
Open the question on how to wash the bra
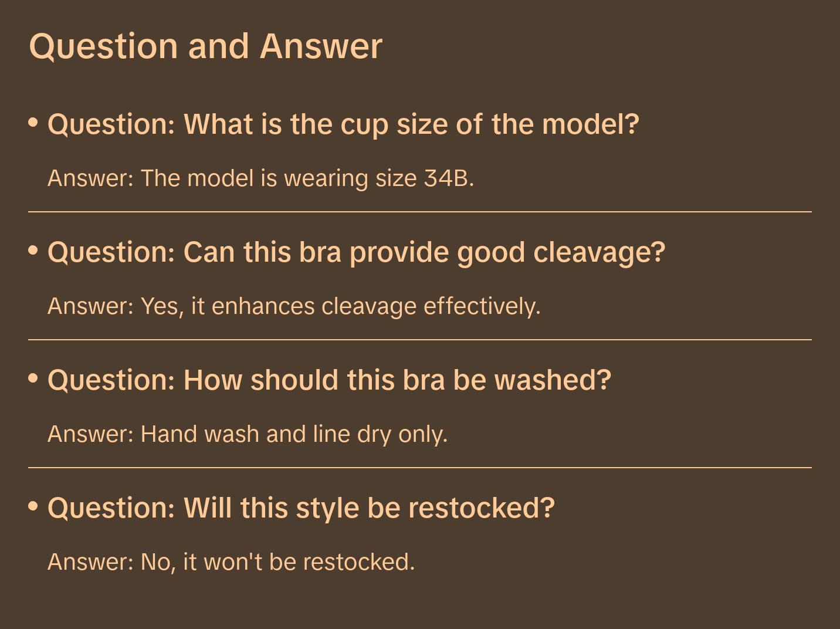[x=329, y=380]
